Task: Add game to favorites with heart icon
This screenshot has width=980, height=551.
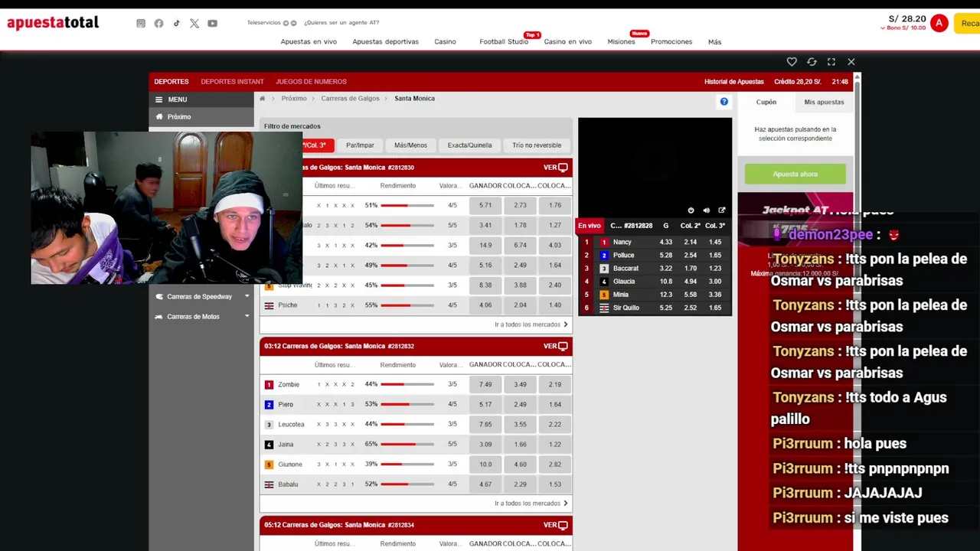Action: click(x=792, y=62)
